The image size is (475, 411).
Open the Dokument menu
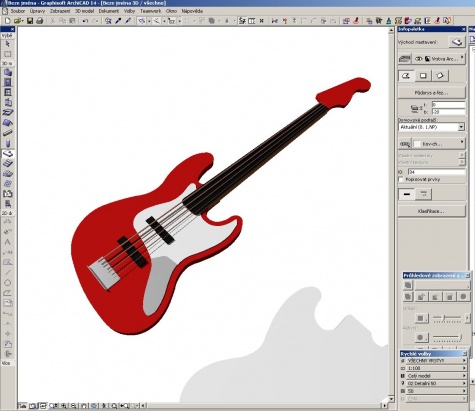coord(109,11)
